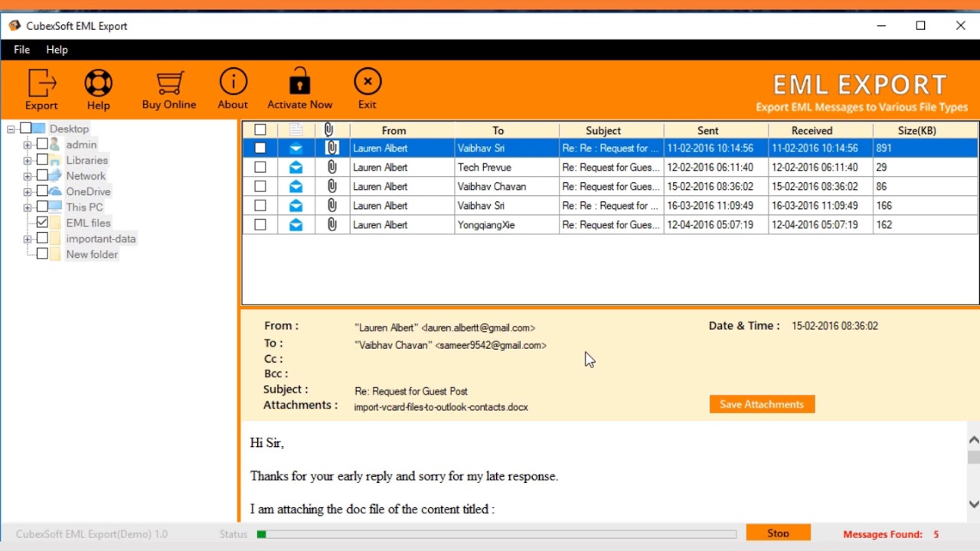
Task: Click sender address lauren.albertt@gmail.com in preview
Action: (479, 328)
